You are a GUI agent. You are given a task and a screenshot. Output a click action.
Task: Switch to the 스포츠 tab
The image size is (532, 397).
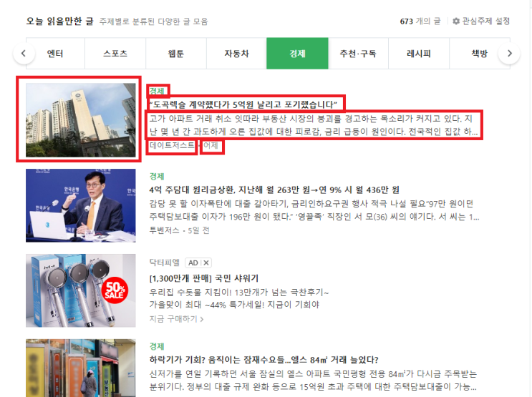115,54
